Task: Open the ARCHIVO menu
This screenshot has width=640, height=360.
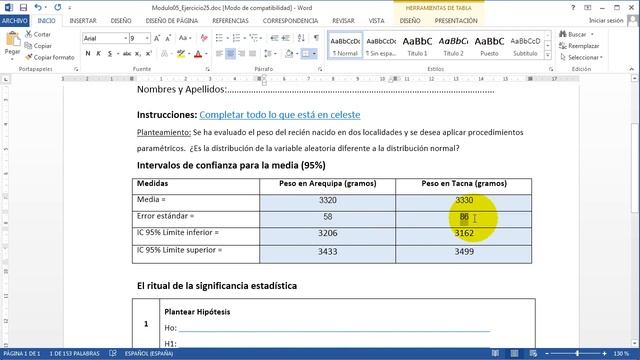Action: (15, 20)
